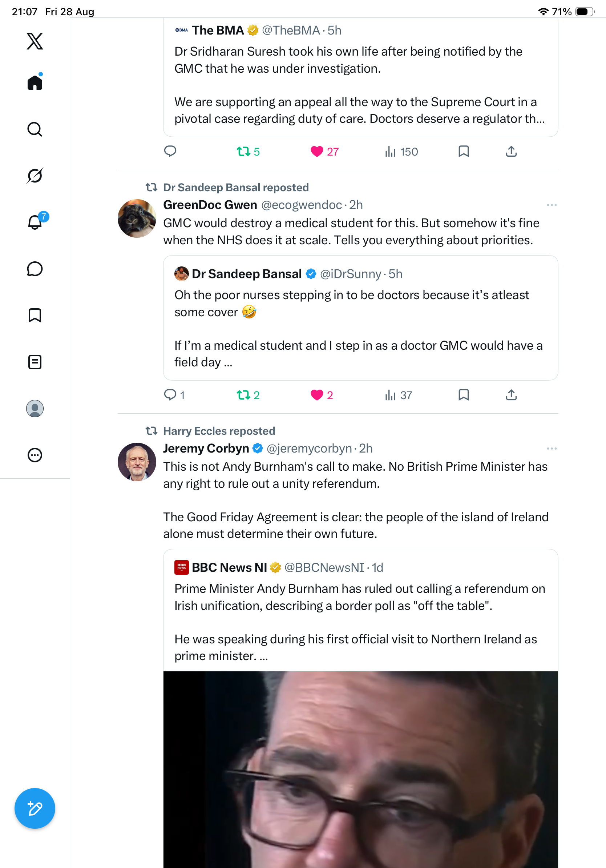Bookmark GreenDoc Gwen's post
The height and width of the screenshot is (868, 606).
[x=464, y=395]
